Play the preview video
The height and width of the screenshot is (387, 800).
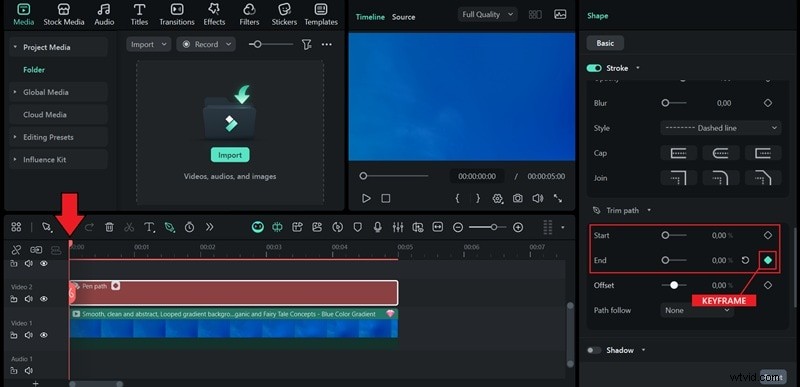coord(366,198)
